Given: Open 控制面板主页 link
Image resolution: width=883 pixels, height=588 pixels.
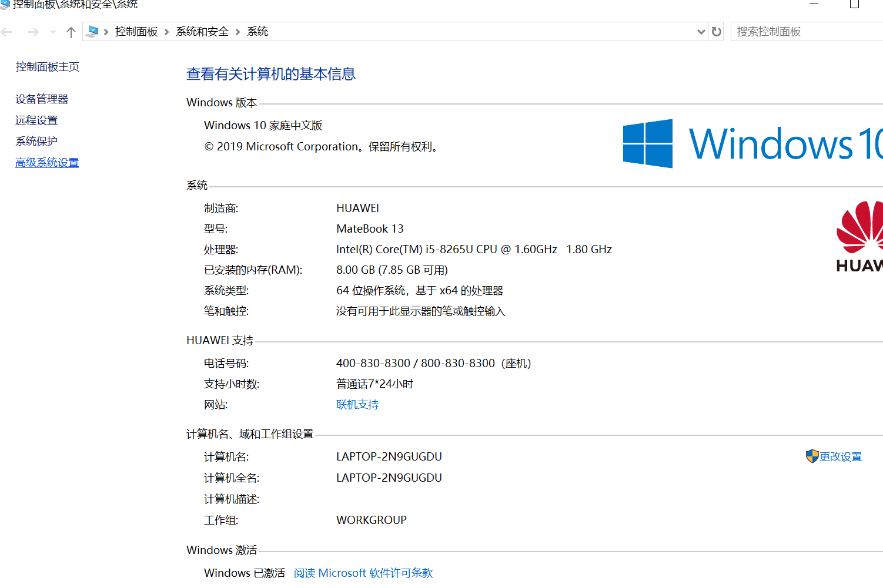Looking at the screenshot, I should click(48, 67).
